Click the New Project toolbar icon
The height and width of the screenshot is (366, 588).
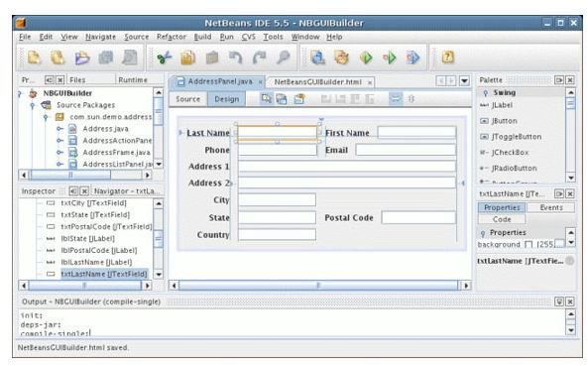pyautogui.click(x=58, y=58)
